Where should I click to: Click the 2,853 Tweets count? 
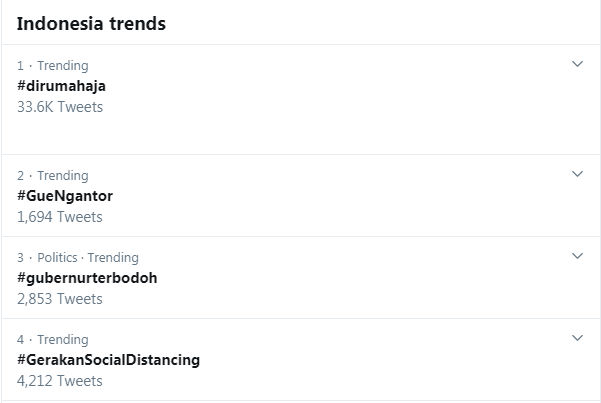tap(60, 299)
